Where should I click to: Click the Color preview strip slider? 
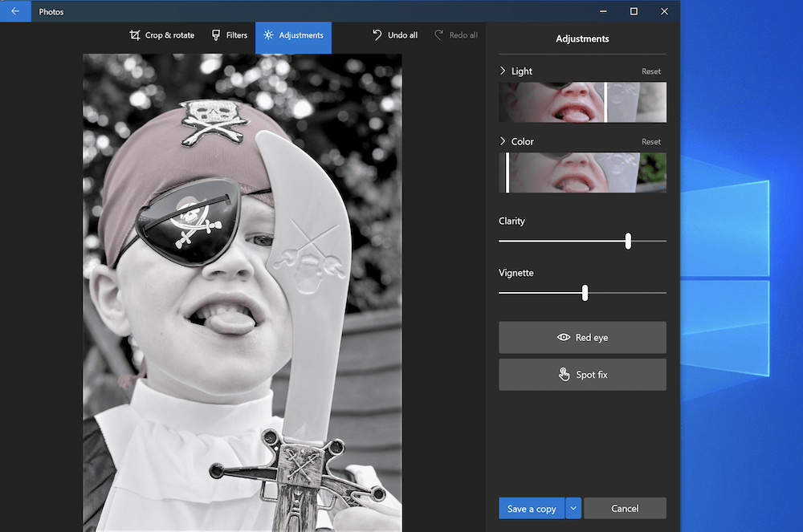(507, 173)
